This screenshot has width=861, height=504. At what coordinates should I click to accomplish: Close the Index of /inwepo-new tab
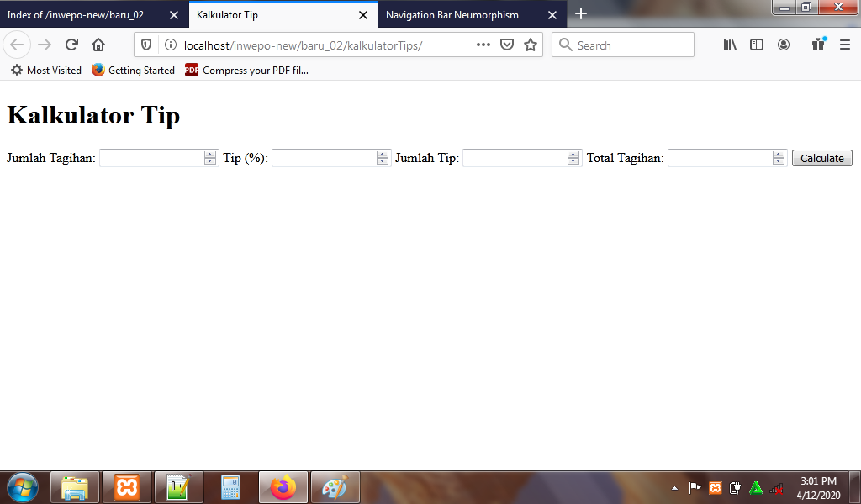[x=174, y=15]
